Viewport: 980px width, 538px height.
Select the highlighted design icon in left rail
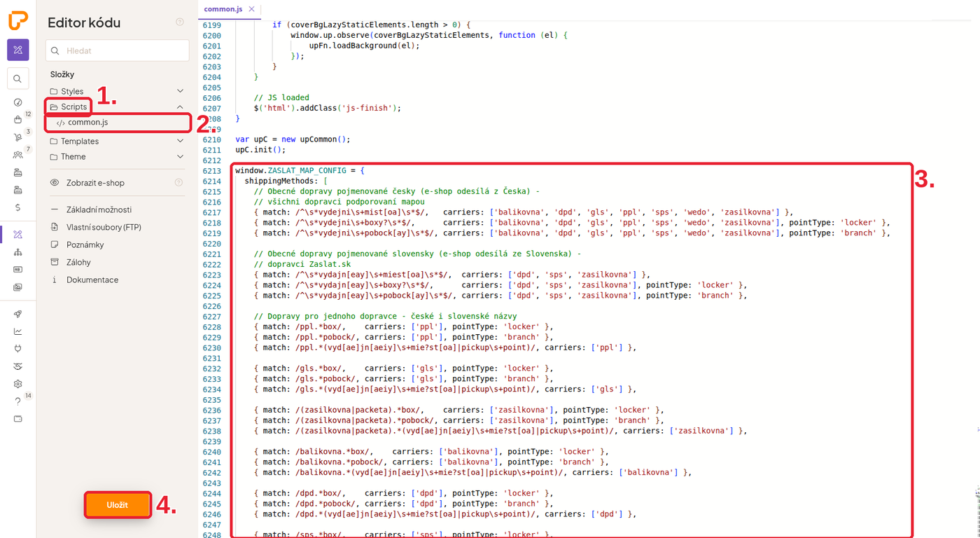[x=18, y=234]
